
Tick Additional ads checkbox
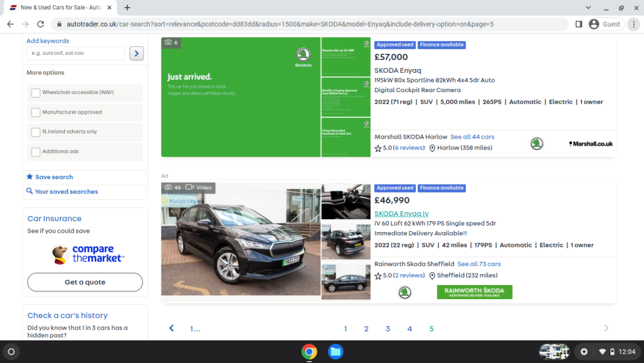tap(35, 152)
